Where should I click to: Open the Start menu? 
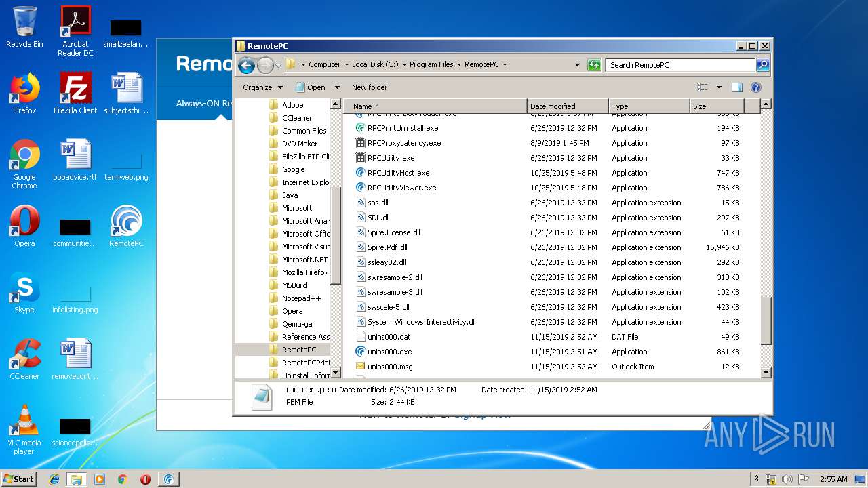[19, 479]
